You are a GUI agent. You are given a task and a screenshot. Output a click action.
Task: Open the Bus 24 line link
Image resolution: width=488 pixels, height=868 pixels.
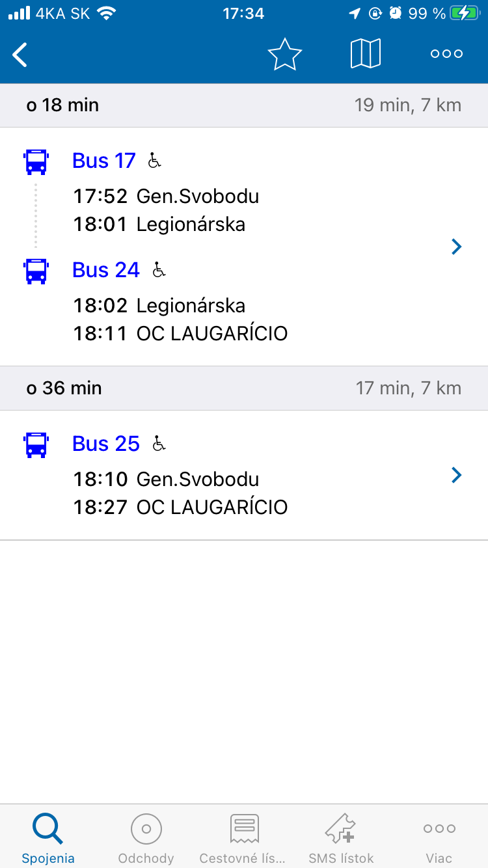tap(106, 270)
